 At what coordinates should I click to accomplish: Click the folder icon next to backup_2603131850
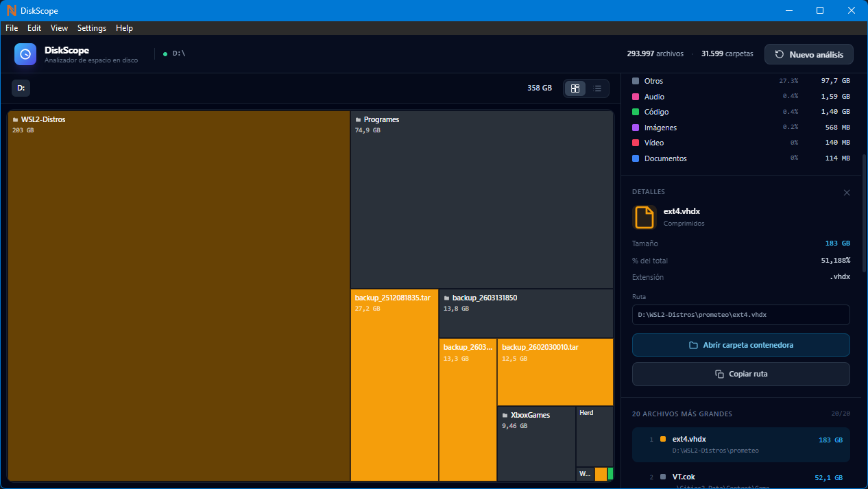(x=447, y=298)
